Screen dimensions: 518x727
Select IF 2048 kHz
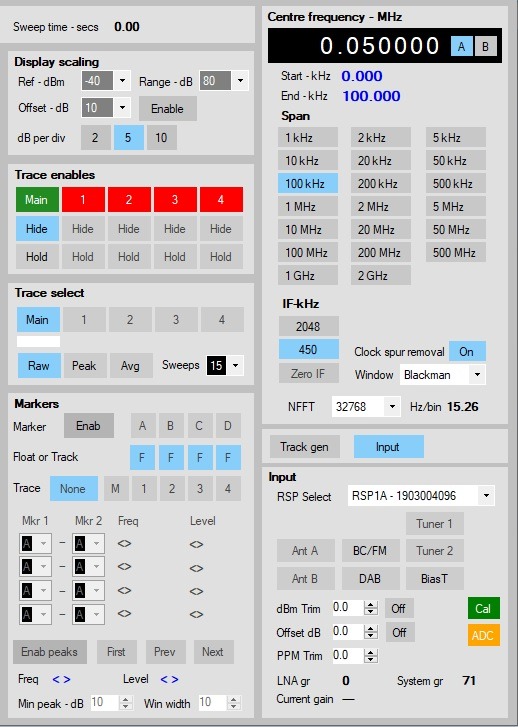click(308, 326)
